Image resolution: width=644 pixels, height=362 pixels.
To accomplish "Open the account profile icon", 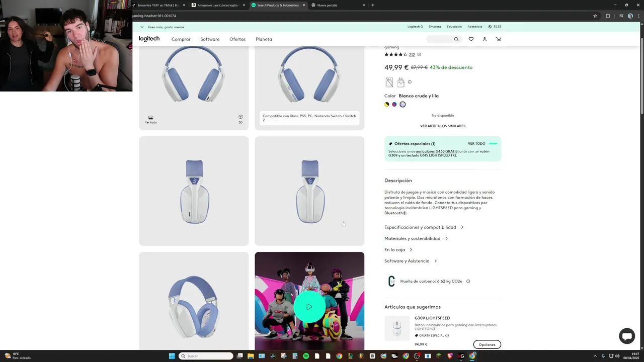I will tap(485, 39).
